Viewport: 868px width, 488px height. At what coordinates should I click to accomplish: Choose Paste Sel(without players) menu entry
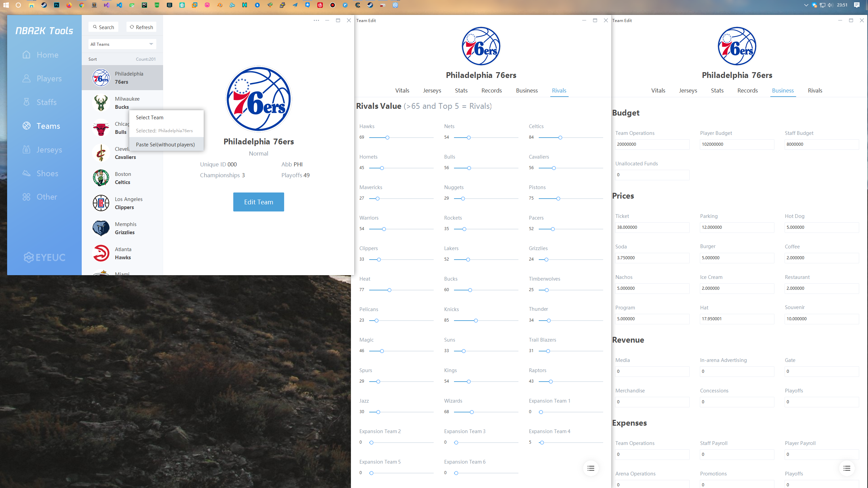(165, 144)
